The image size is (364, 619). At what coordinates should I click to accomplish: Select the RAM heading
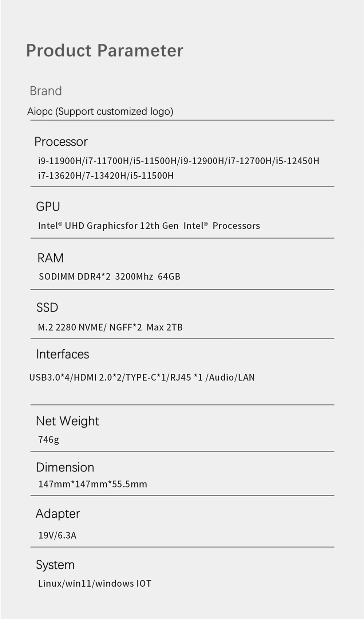(x=51, y=258)
